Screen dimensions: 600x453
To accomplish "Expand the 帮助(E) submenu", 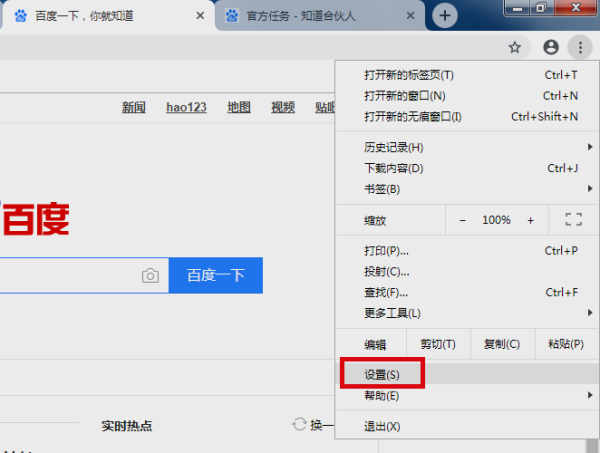I will pos(467,395).
